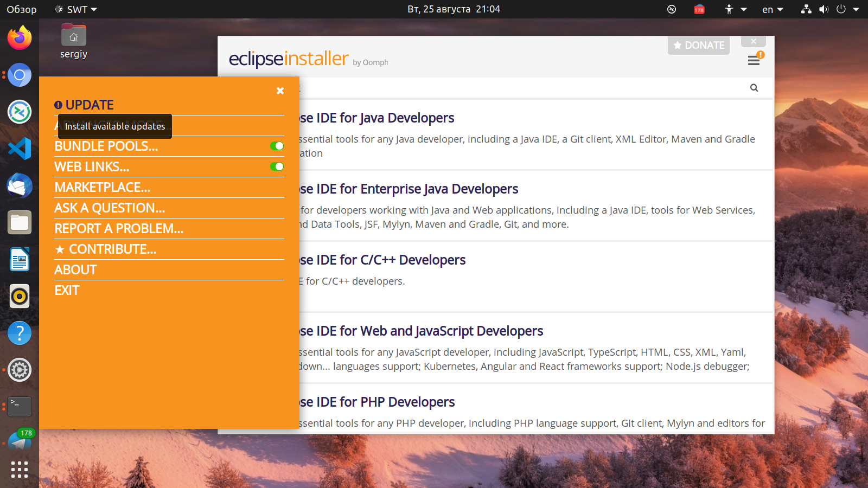Expand the SWT application menu
The width and height of the screenshot is (868, 488).
coord(76,9)
